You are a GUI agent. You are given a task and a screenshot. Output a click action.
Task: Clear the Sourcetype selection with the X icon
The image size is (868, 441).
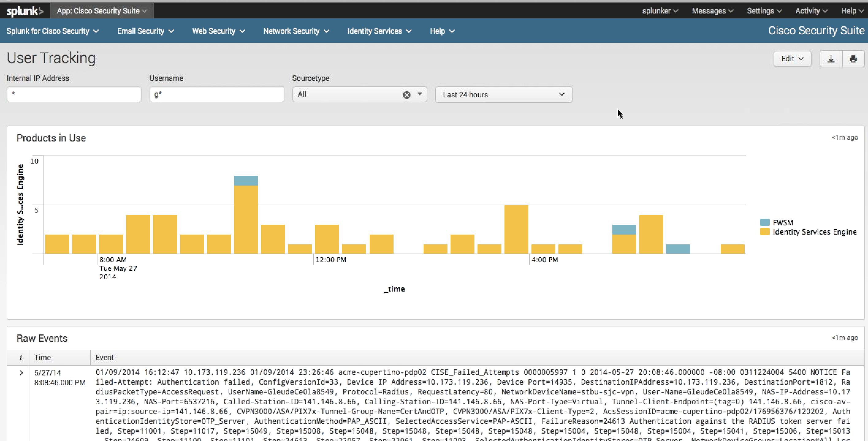click(407, 95)
